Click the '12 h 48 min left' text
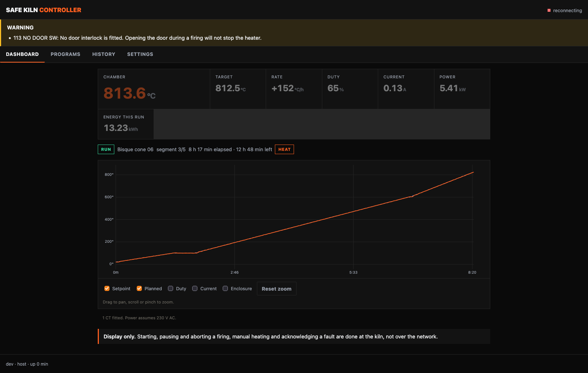This screenshot has height=373, width=588. [x=254, y=149]
